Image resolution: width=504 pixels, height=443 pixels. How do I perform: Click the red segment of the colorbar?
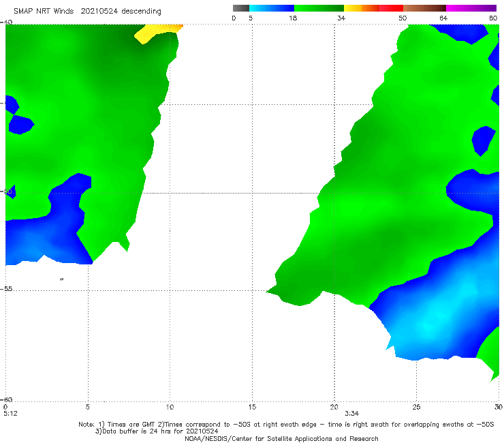click(x=391, y=8)
